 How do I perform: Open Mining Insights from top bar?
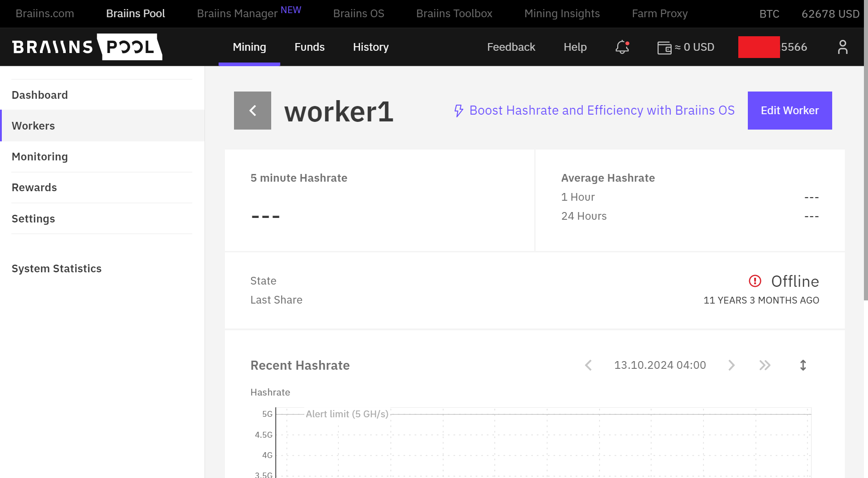point(561,14)
